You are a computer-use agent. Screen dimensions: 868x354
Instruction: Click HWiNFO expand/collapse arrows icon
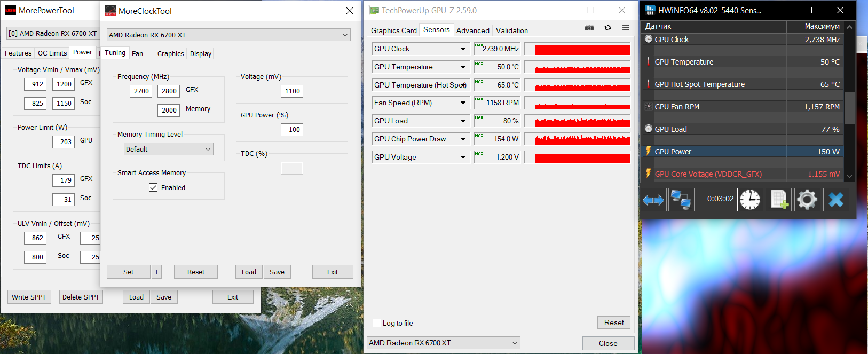[x=653, y=200]
